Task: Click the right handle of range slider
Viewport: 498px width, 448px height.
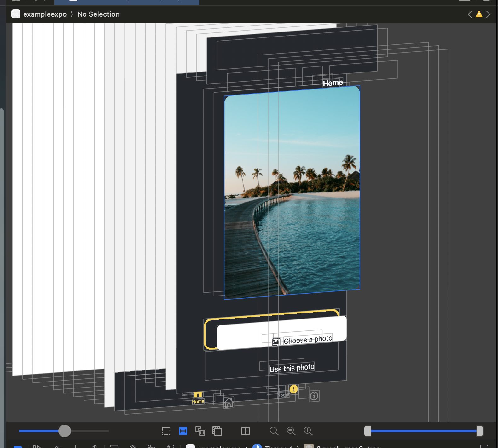Action: [479, 431]
